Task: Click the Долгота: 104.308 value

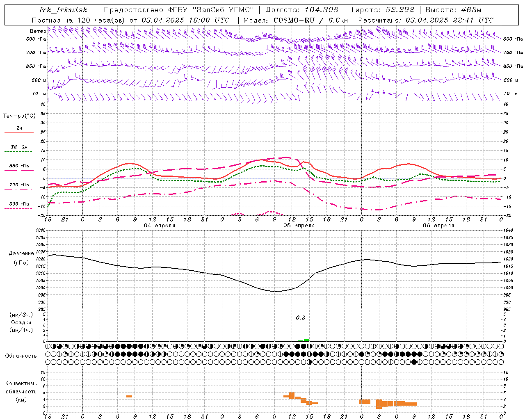Action: tap(302, 10)
